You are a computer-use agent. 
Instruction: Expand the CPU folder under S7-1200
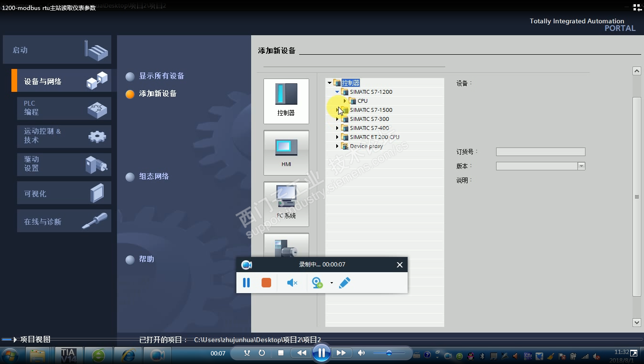point(345,101)
